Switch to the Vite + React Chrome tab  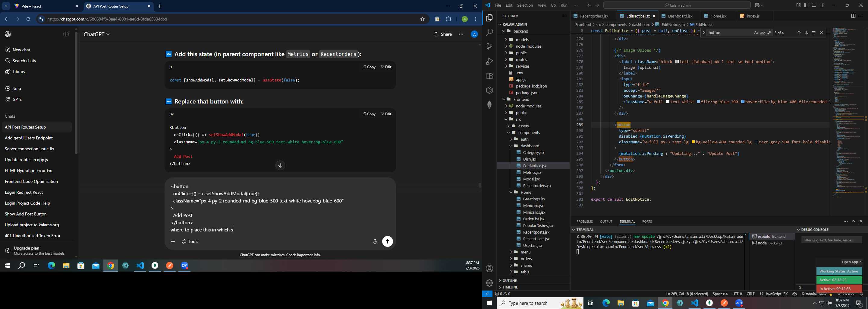[47, 6]
